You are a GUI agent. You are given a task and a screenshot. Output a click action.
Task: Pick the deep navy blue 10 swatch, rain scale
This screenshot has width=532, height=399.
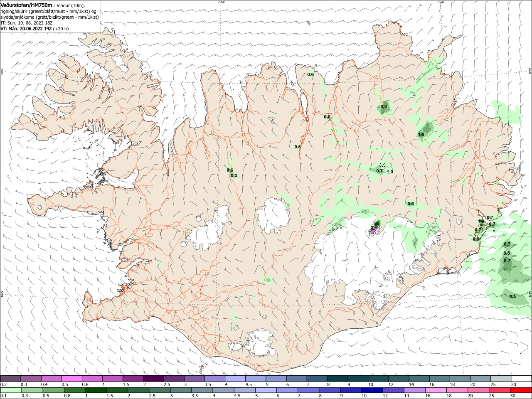coord(372,390)
